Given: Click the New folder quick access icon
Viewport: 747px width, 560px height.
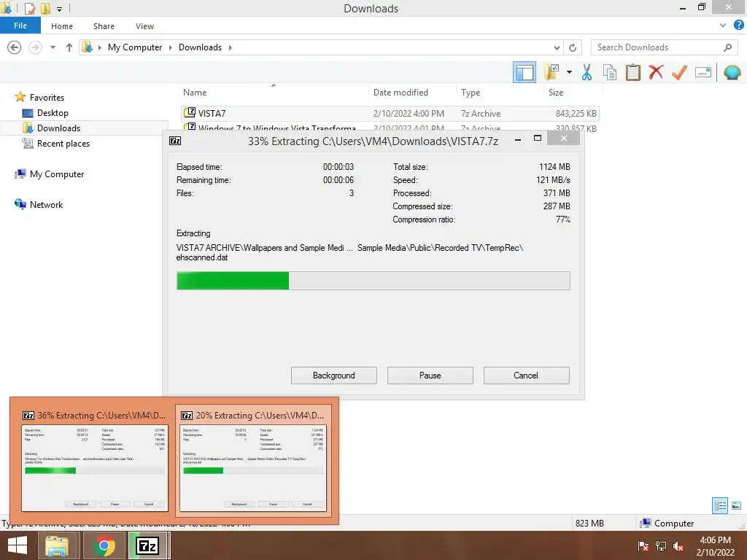Looking at the screenshot, I should [x=45, y=8].
